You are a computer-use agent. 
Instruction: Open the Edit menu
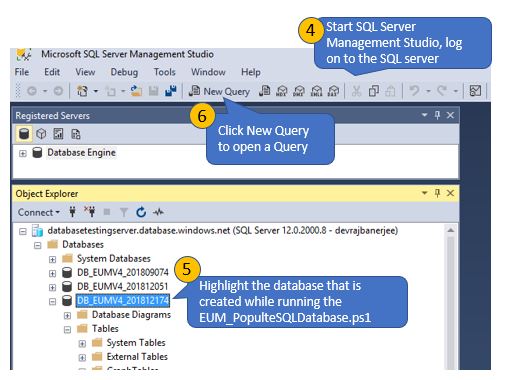point(52,72)
